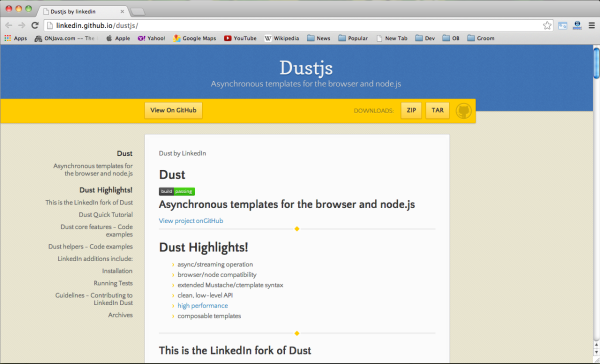Jump to This is the LinkedIn fork of Dust
Image resolution: width=600 pixels, height=364 pixels.
(x=89, y=202)
